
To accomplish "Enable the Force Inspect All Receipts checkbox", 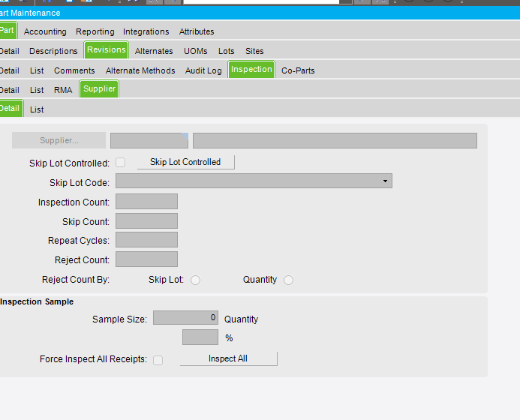I will (158, 360).
